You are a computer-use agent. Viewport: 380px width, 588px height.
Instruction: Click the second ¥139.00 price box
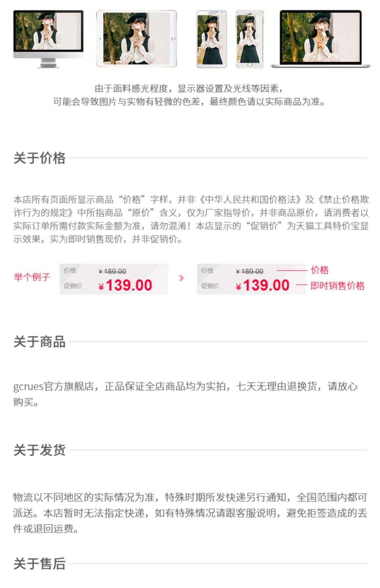251,279
